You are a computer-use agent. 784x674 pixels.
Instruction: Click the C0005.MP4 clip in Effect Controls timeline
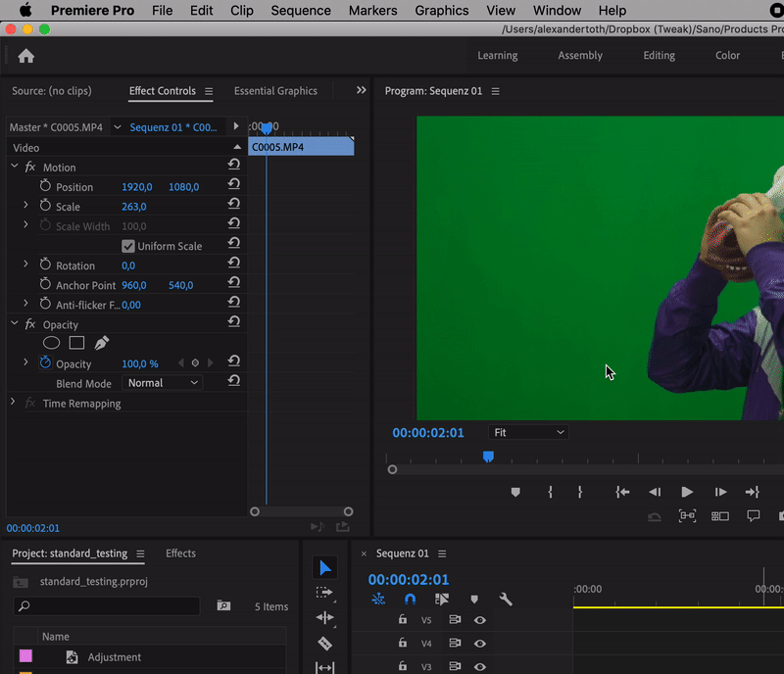299,145
